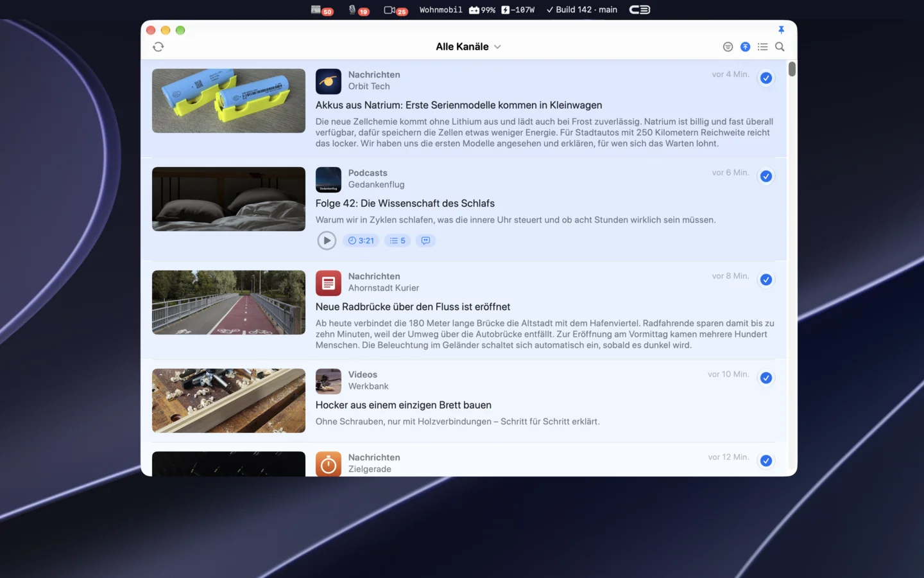Click the blue jump-to-top arrow icon
Viewport: 924px width, 578px height.
click(745, 47)
